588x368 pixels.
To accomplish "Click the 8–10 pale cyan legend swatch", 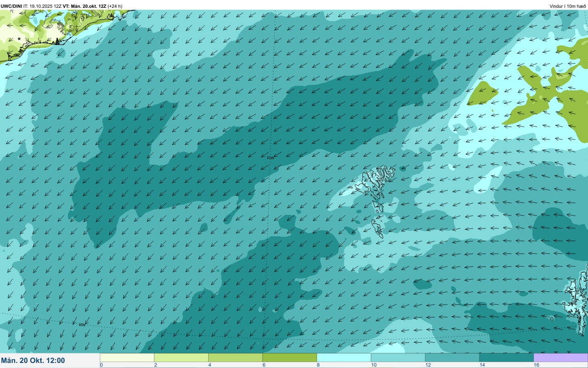I will [344, 357].
